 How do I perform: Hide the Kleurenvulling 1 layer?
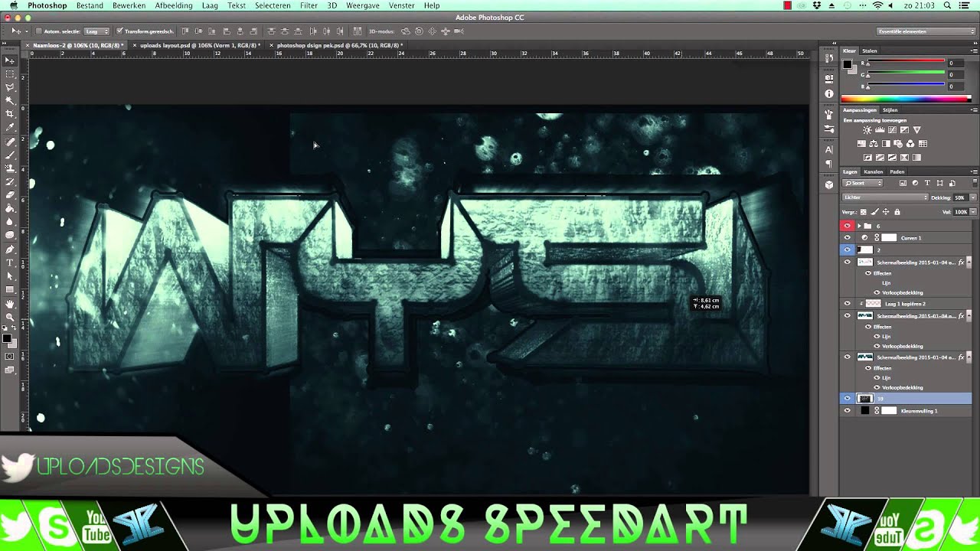(x=847, y=410)
